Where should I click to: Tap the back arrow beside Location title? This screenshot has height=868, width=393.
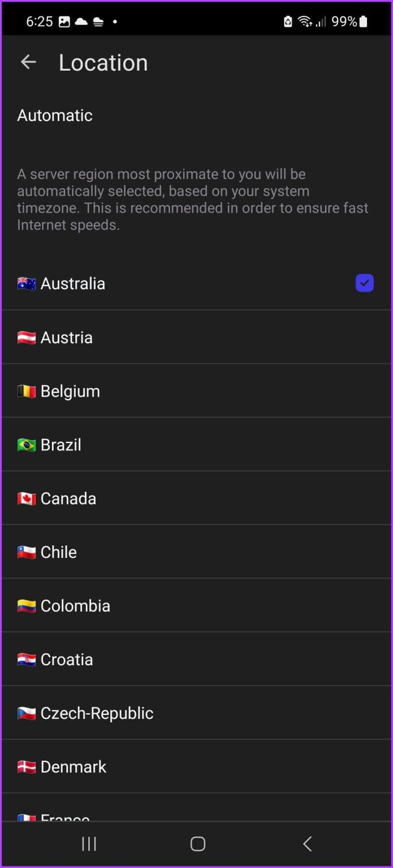click(28, 62)
